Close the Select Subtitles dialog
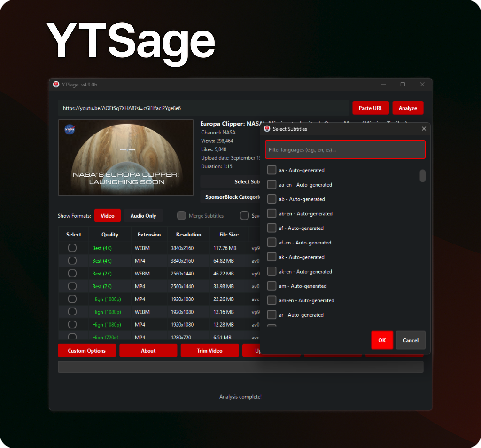 (x=424, y=129)
